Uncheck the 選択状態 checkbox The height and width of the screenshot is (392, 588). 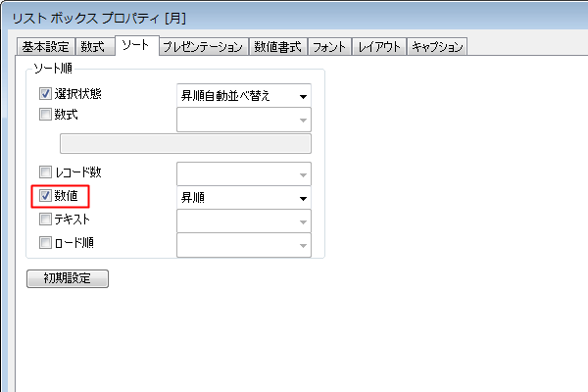(x=45, y=95)
